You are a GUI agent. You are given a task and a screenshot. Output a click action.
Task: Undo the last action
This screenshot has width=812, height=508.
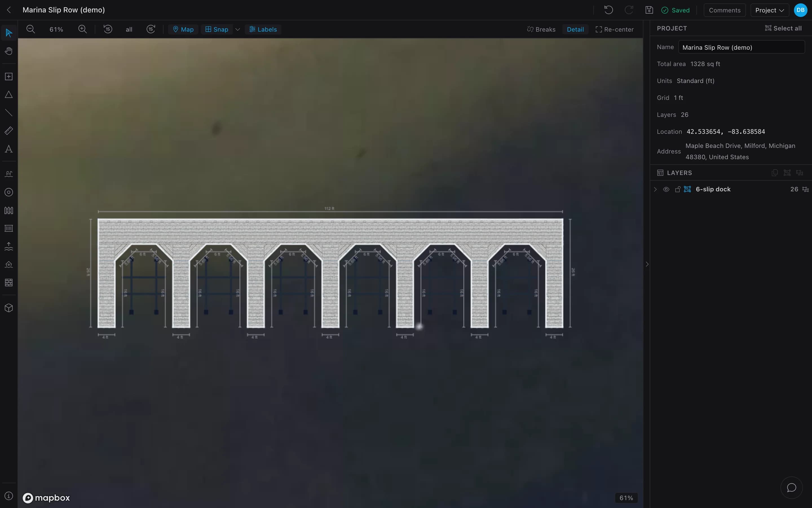tap(609, 10)
